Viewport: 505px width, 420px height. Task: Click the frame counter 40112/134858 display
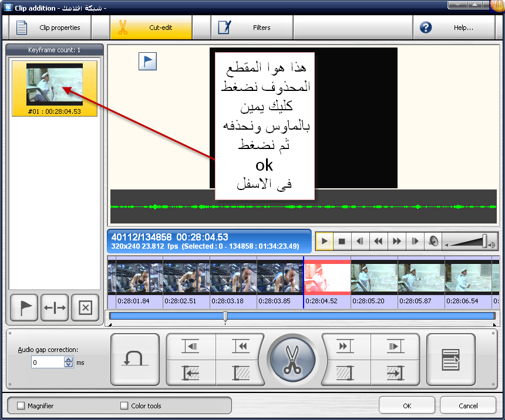coord(210,241)
